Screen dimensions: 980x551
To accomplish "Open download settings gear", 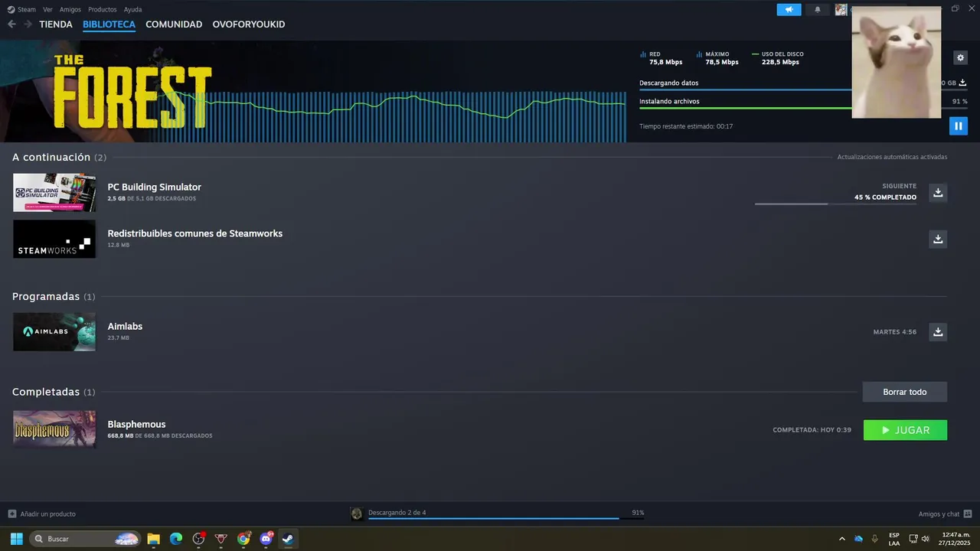I will tap(960, 57).
